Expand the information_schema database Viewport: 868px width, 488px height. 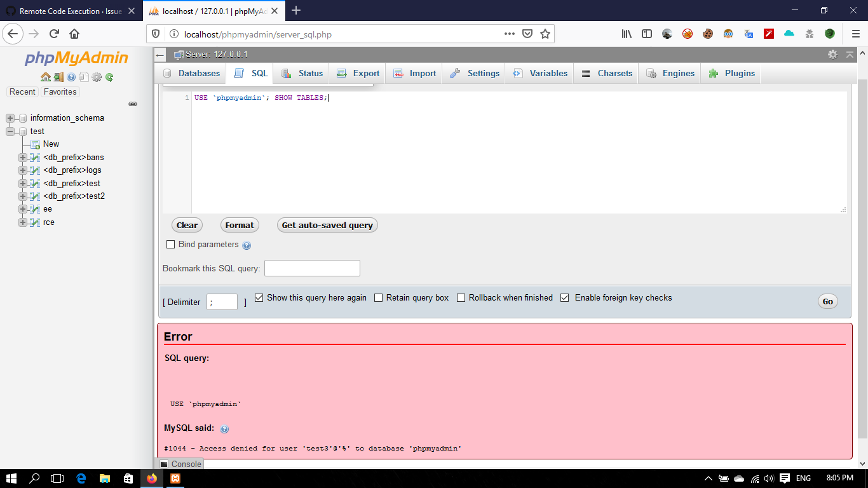[10, 118]
